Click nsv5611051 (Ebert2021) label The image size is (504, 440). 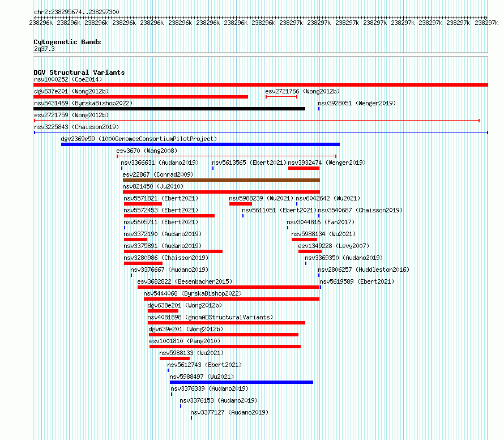[279, 210]
